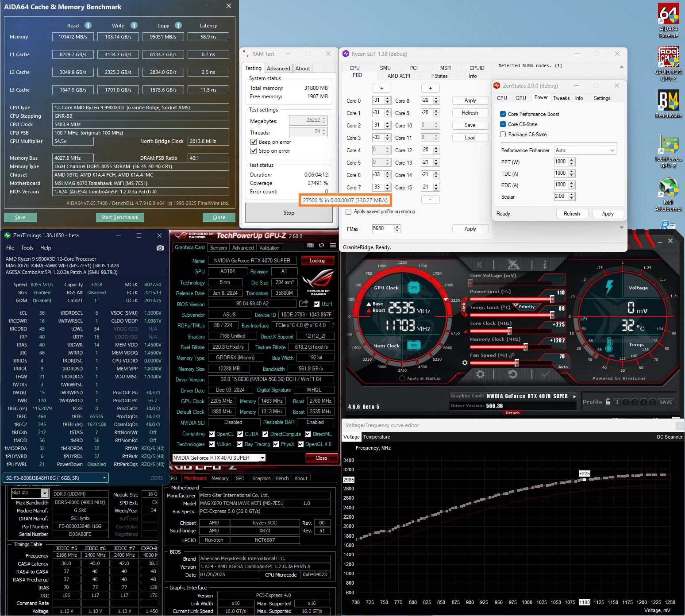Click SAVE profile button in Afterburner

click(666, 402)
